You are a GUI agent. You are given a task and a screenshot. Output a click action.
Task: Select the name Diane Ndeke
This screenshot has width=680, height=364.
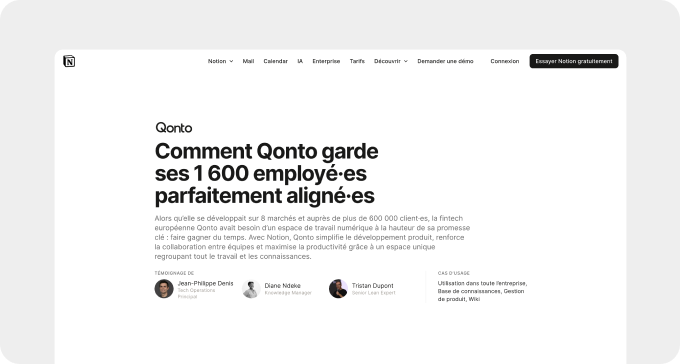(x=282, y=285)
